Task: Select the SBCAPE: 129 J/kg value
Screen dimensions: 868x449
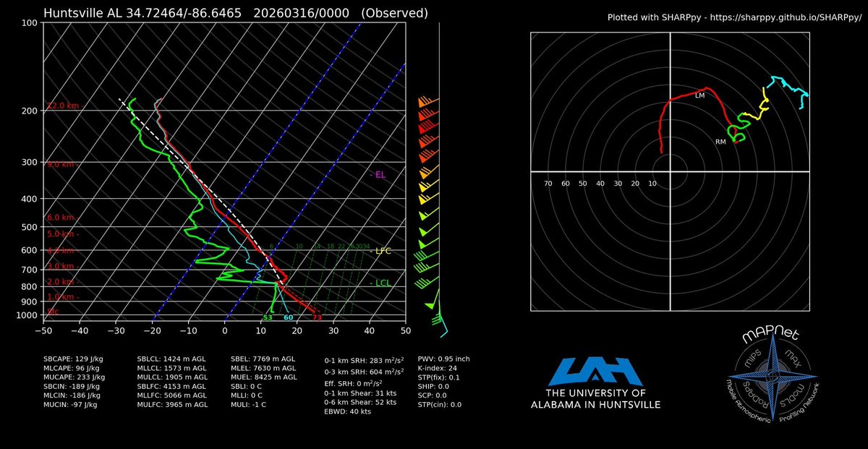Action: point(75,358)
